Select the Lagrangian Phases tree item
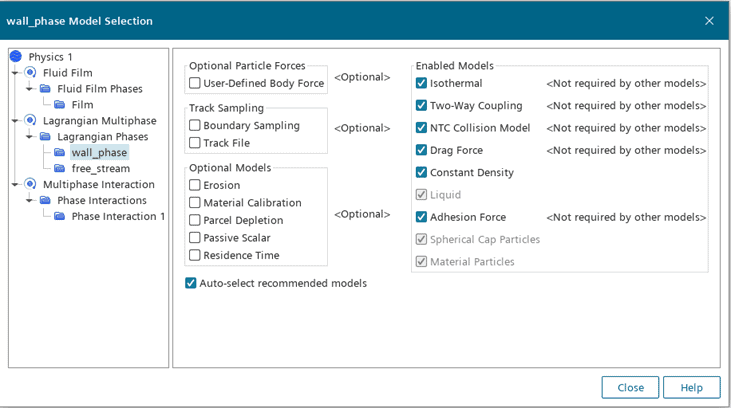731x408 pixels. (102, 137)
